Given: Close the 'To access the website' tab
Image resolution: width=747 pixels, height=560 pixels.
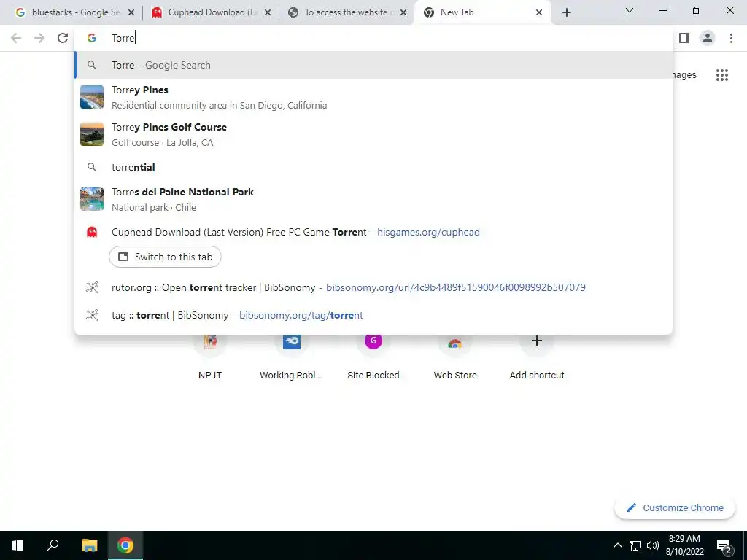Looking at the screenshot, I should [403, 12].
